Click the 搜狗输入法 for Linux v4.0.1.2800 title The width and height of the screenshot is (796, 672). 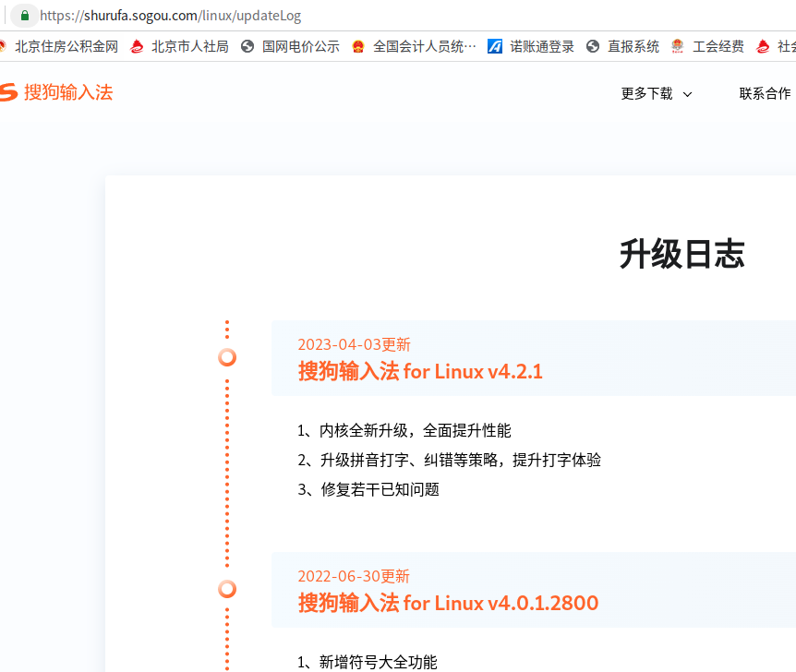(448, 603)
